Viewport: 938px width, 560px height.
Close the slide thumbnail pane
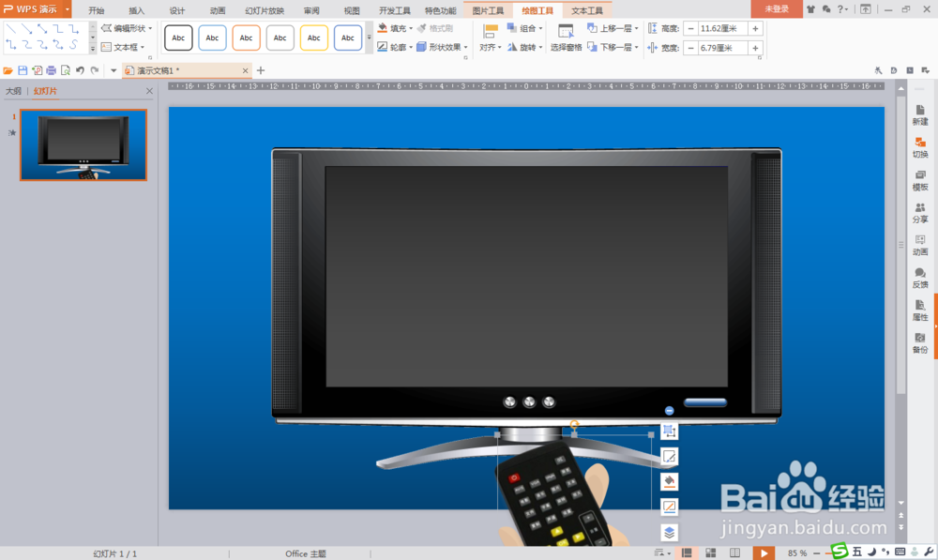[149, 91]
